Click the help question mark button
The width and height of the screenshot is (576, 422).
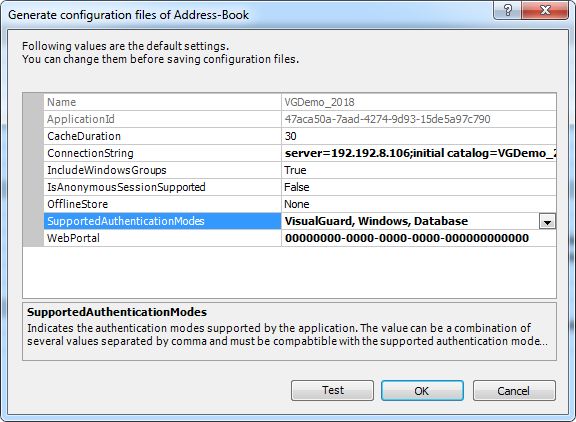click(x=507, y=10)
